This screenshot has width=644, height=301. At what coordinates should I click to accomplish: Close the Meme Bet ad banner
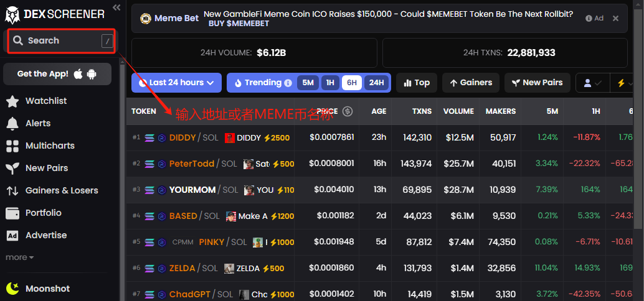click(615, 18)
